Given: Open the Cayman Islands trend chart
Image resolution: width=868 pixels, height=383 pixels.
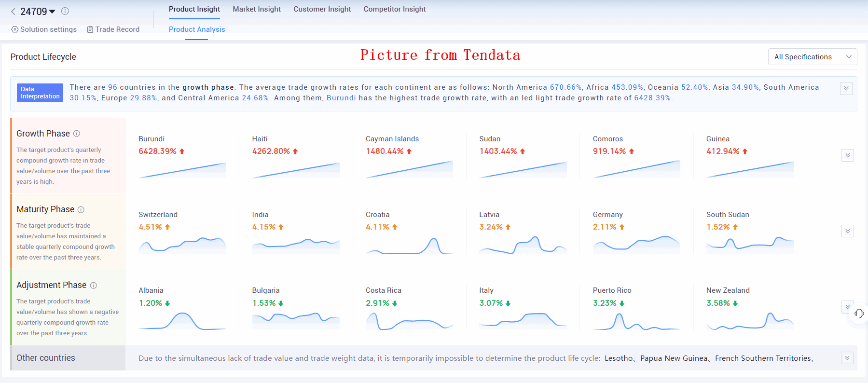Looking at the screenshot, I should tap(409, 170).
